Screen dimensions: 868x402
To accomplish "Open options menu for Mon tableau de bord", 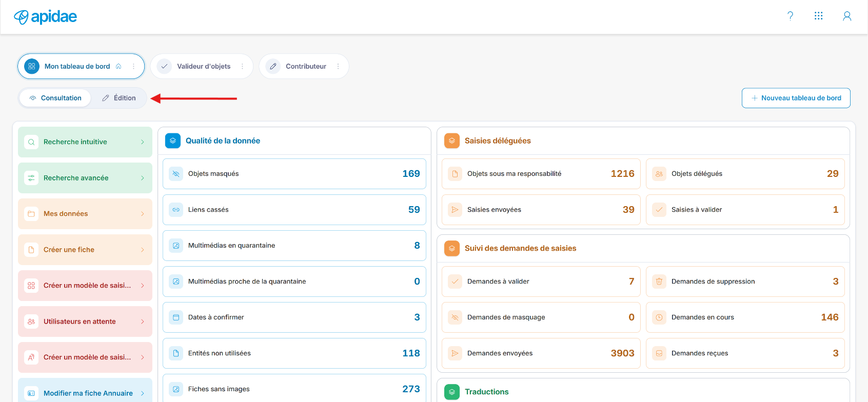I will [x=133, y=66].
